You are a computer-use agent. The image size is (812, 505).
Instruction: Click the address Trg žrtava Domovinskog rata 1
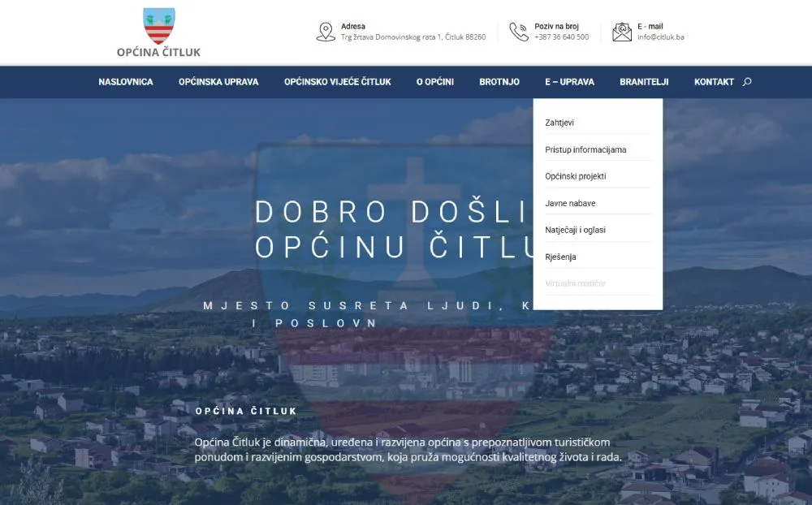click(x=413, y=37)
